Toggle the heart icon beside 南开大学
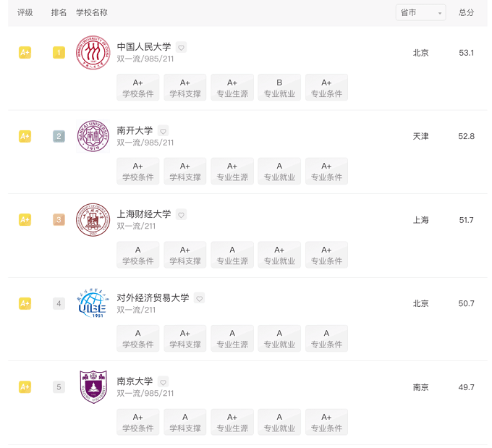Screen dimensions: 492x448 (x=164, y=131)
